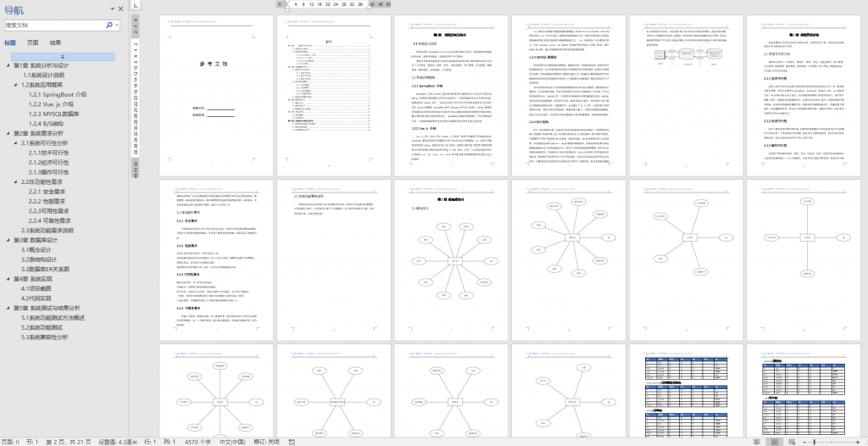
Task: Collapse the 第4章 系统实现 heading
Action: point(8,279)
